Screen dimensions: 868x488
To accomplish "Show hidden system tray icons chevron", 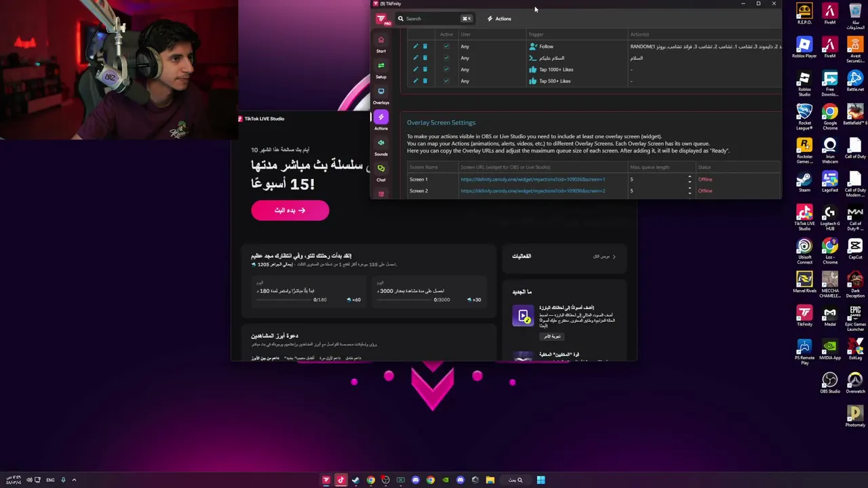I will [74, 480].
